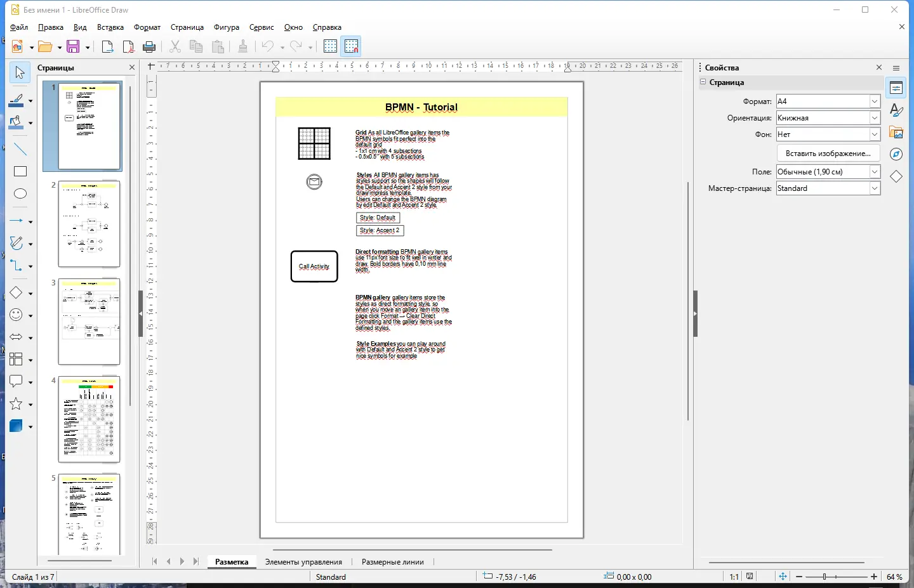Image resolution: width=914 pixels, height=588 pixels.
Task: Switch to the Размерные линии layer tab
Action: 393,562
